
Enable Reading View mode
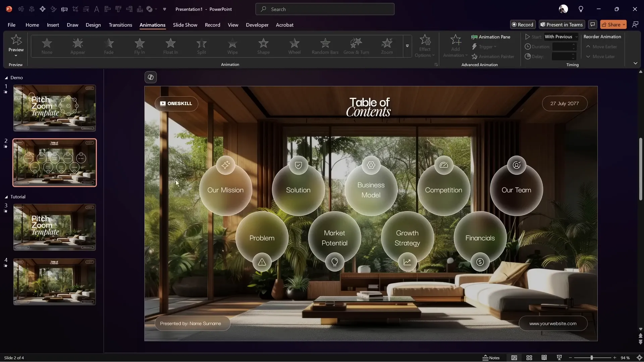[x=544, y=358]
